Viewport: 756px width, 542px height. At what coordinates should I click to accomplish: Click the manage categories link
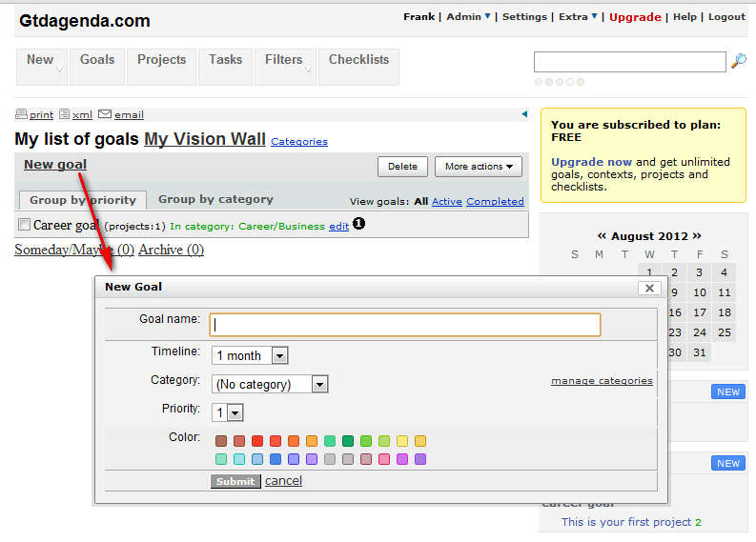602,381
